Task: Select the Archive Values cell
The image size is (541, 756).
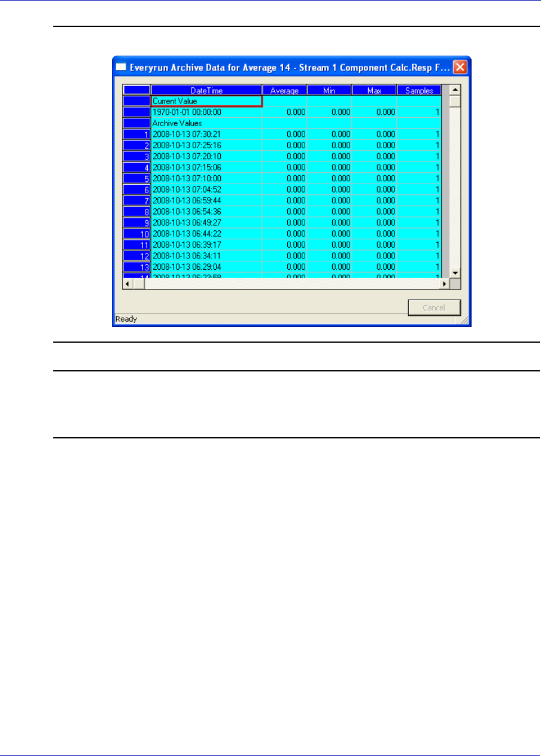Action: click(x=206, y=123)
